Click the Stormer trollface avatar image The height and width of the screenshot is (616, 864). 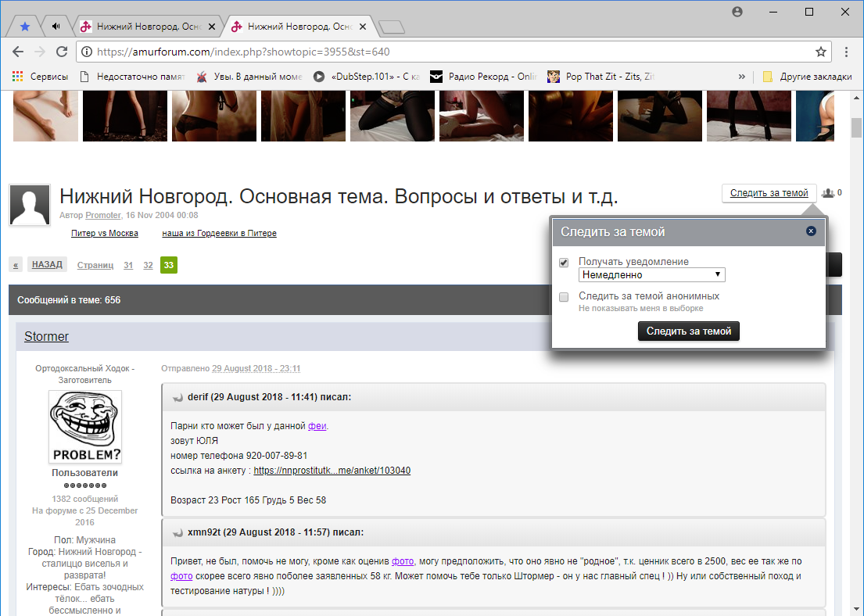click(85, 427)
